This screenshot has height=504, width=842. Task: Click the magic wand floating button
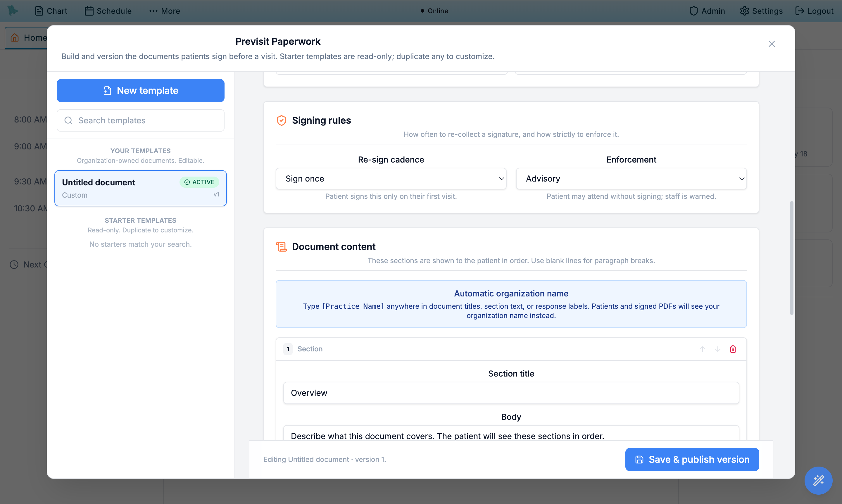(819, 481)
